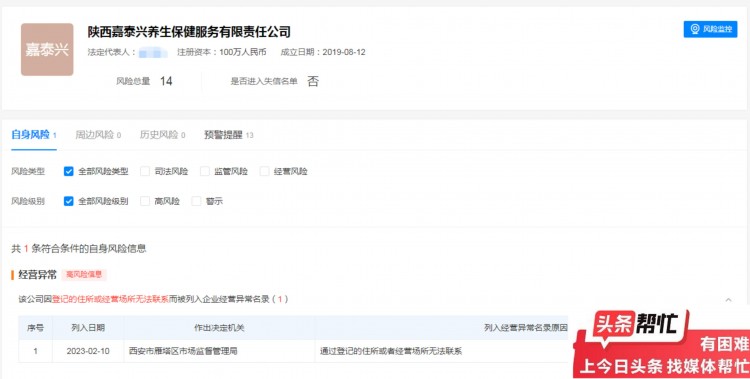Click the 列入日期 column header
Image resolution: width=750 pixels, height=379 pixels.
88,328
